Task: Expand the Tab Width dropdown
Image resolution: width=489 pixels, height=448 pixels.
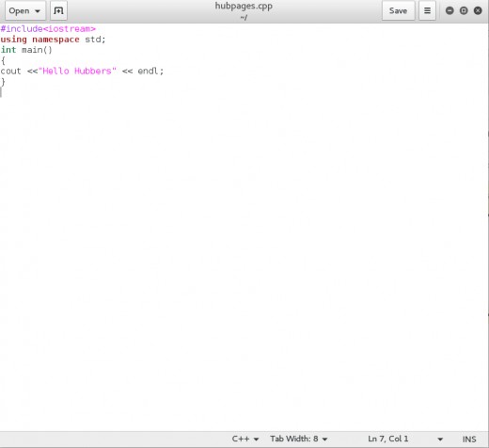Action: pos(299,439)
